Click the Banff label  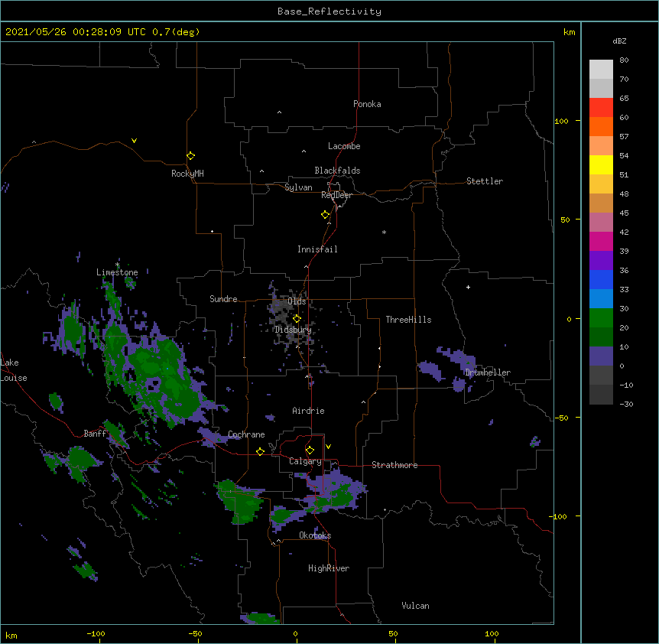pos(95,434)
